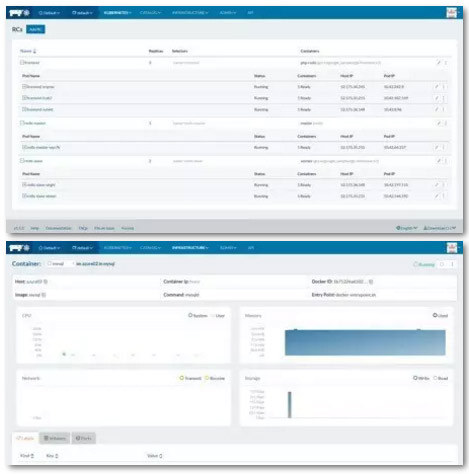Toggle the Used series in the Memory chart legend

[440, 315]
